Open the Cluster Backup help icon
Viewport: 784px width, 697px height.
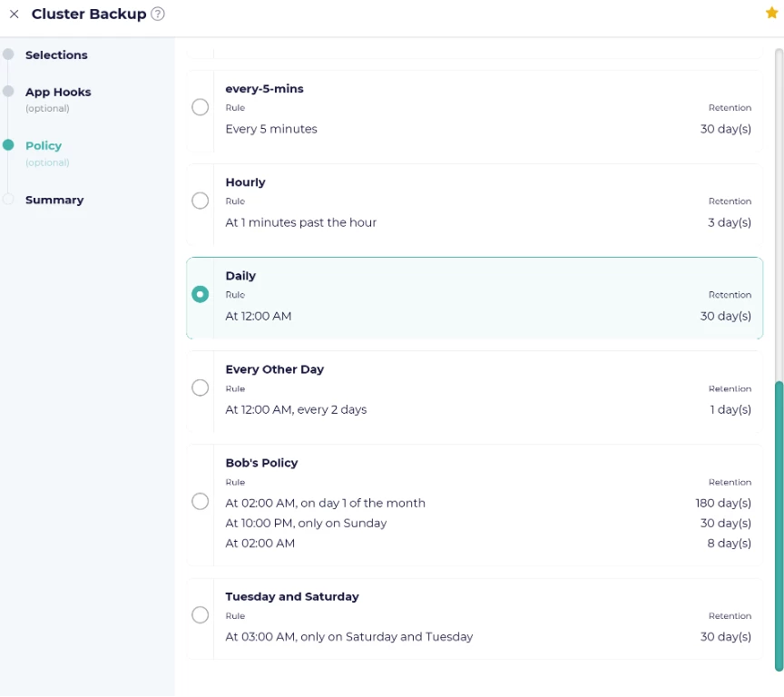point(158,14)
